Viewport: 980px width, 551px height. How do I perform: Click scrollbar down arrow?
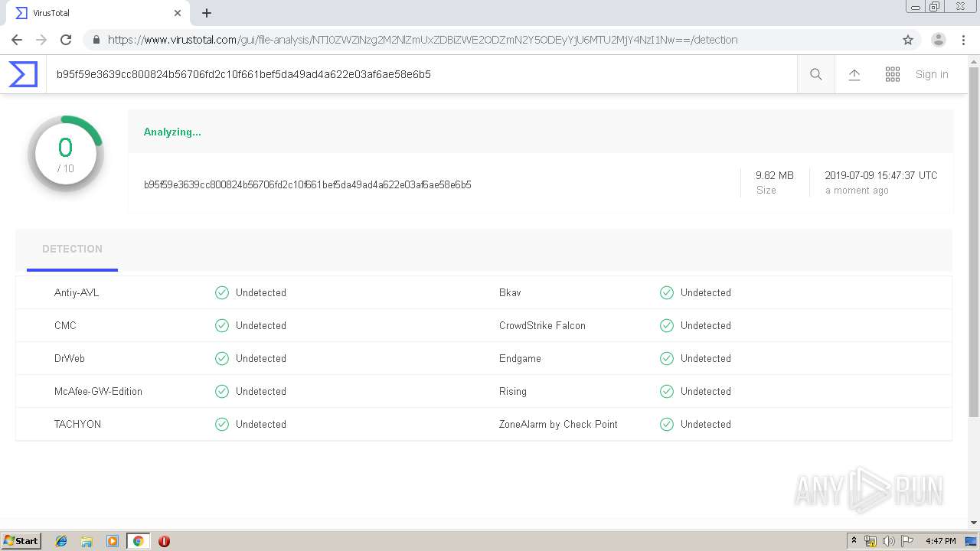(x=974, y=523)
